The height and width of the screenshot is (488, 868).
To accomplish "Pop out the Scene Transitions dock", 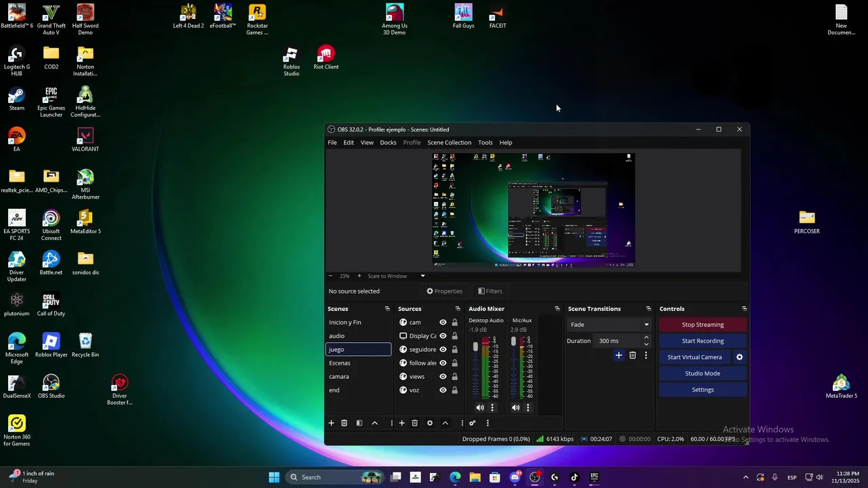I will (648, 309).
